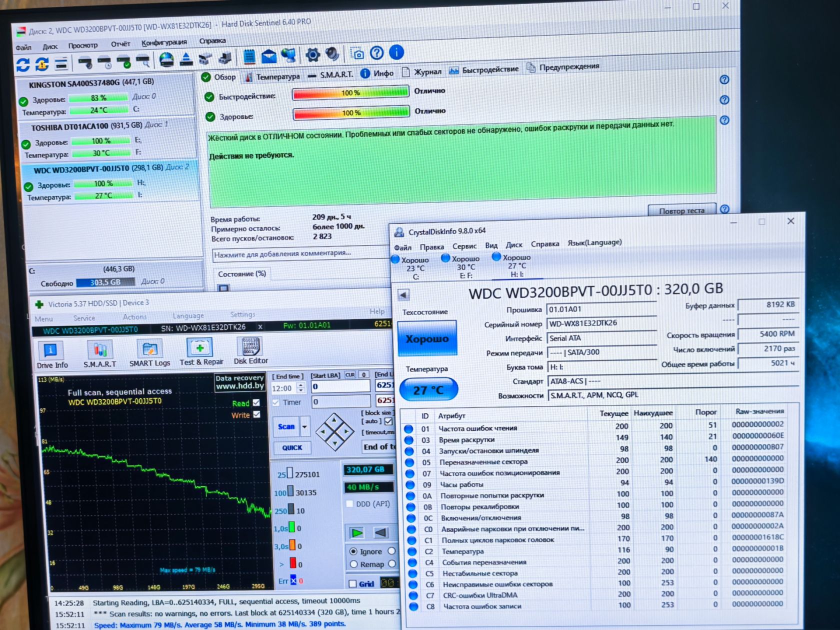Viewport: 840px width, 630px height.
Task: Click the refresh icon in Hard Disk Sentinel toolbar
Action: tap(23, 64)
